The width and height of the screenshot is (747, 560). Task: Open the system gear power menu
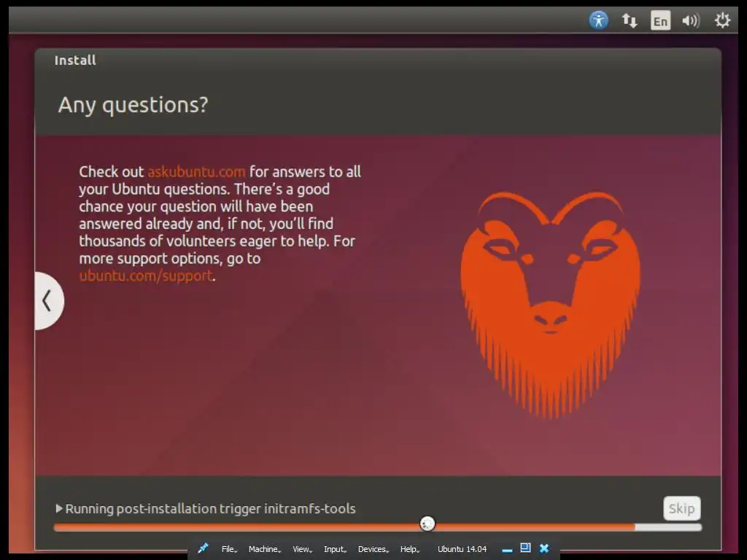[722, 20]
